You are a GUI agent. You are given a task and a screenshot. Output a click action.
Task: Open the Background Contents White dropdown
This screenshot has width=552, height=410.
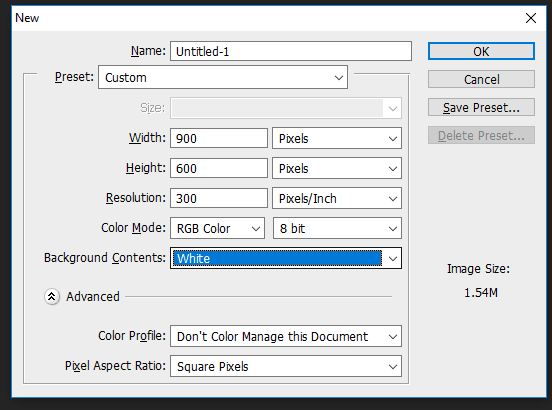286,258
